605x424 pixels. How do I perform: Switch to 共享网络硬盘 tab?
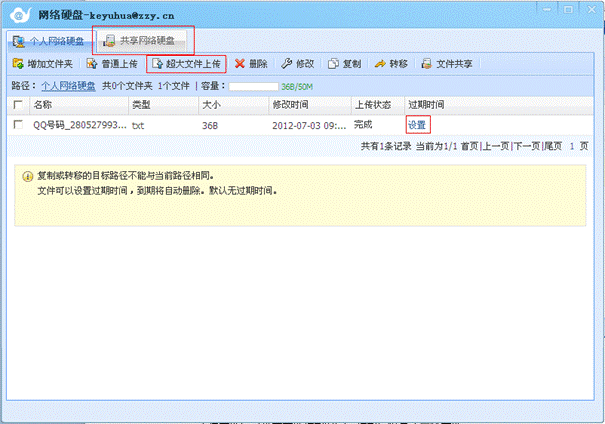[145, 42]
